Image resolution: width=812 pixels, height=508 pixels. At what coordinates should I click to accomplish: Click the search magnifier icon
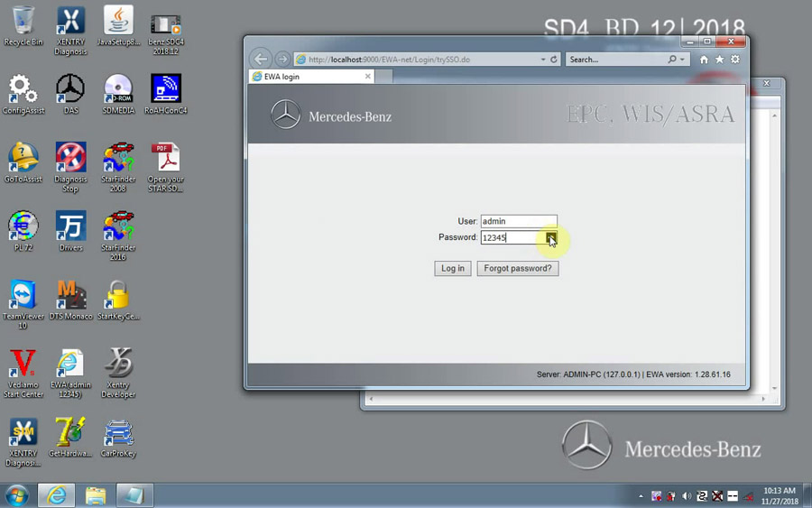[672, 60]
